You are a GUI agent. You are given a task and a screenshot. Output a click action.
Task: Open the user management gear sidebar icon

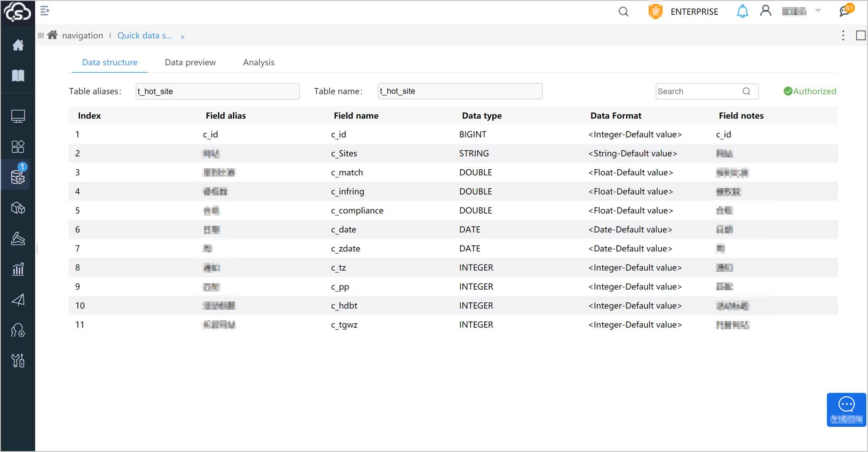[18, 331]
